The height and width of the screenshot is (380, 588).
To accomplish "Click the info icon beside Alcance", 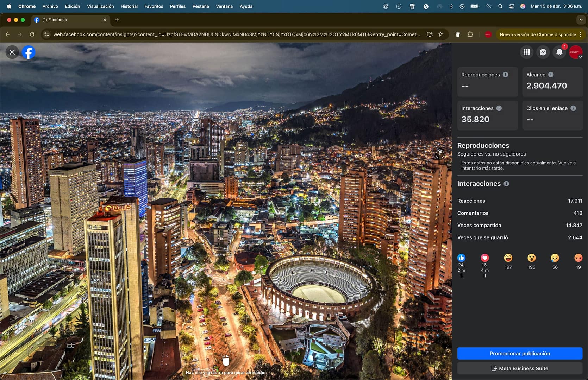I will 551,74.
